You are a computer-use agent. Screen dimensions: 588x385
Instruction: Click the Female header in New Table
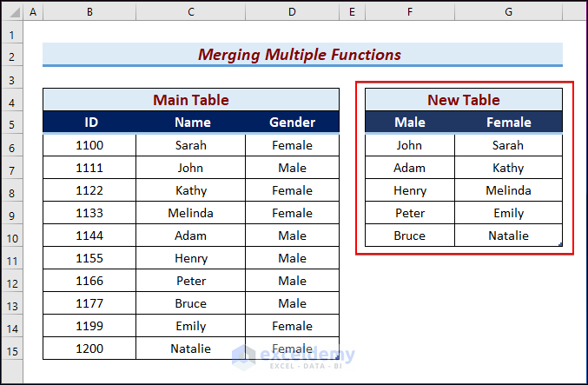508,123
